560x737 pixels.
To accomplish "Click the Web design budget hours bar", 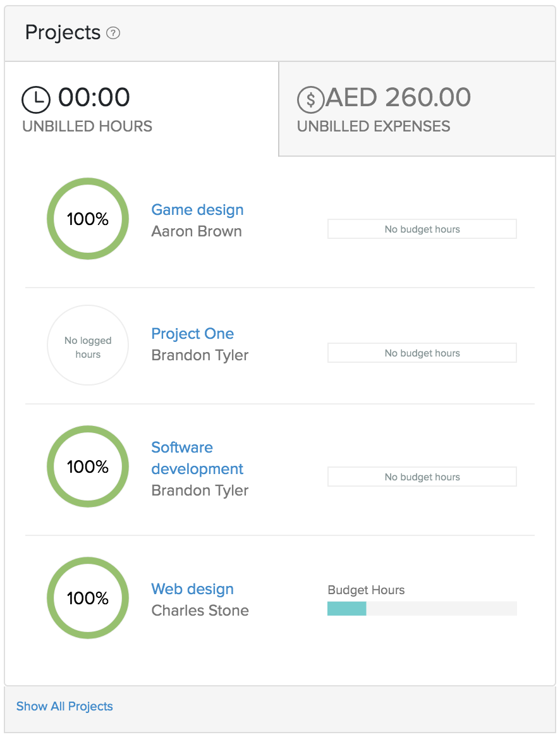I will pyautogui.click(x=422, y=609).
